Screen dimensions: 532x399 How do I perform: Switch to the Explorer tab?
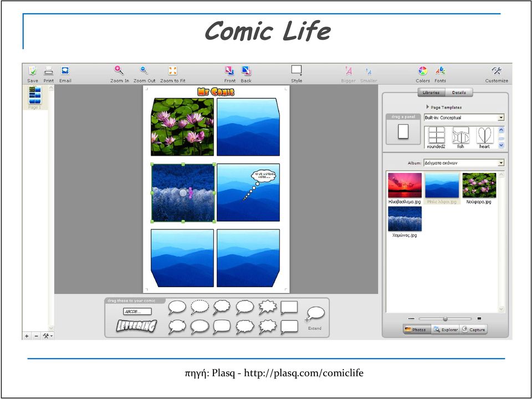pyautogui.click(x=446, y=329)
